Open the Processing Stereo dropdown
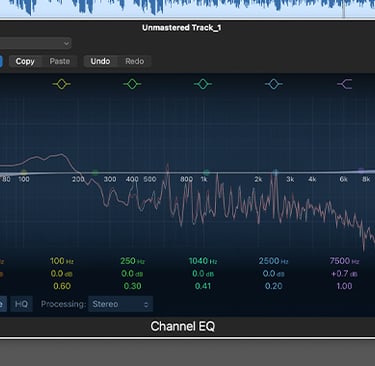This screenshot has height=366, width=375. coord(120,304)
